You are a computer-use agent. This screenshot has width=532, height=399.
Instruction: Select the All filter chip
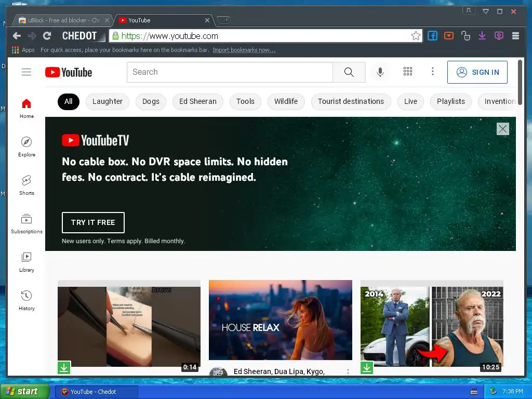click(69, 101)
